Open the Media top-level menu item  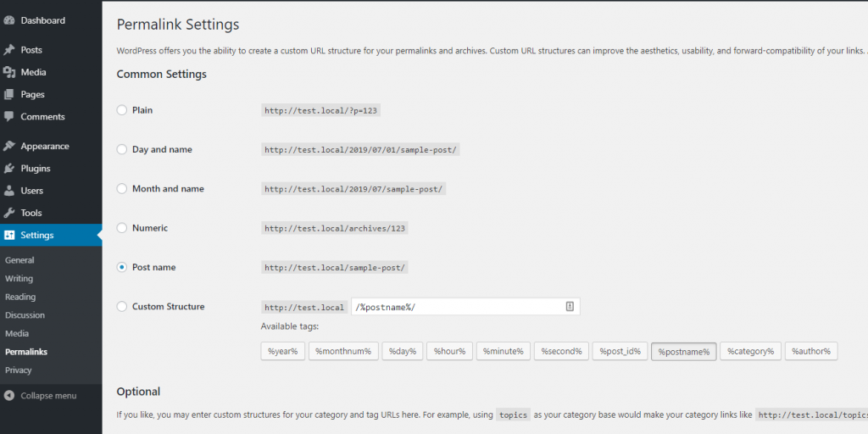pos(51,72)
